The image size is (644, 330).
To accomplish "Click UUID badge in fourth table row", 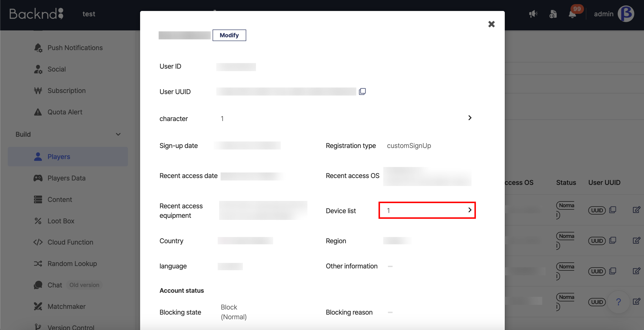I will [597, 302].
